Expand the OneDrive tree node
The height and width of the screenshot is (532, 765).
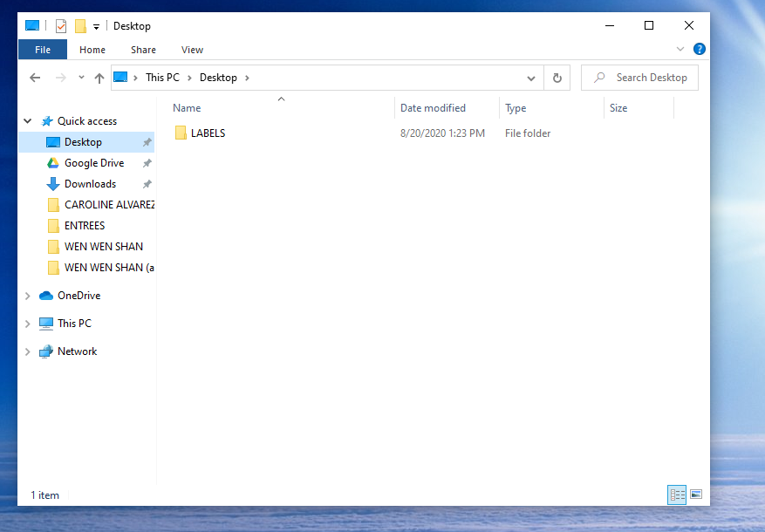pyautogui.click(x=28, y=296)
